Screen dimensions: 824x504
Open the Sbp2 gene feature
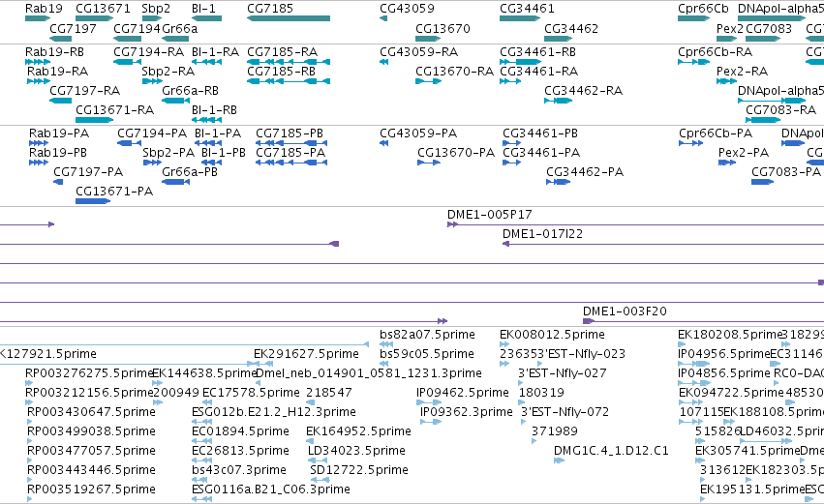[x=152, y=18]
